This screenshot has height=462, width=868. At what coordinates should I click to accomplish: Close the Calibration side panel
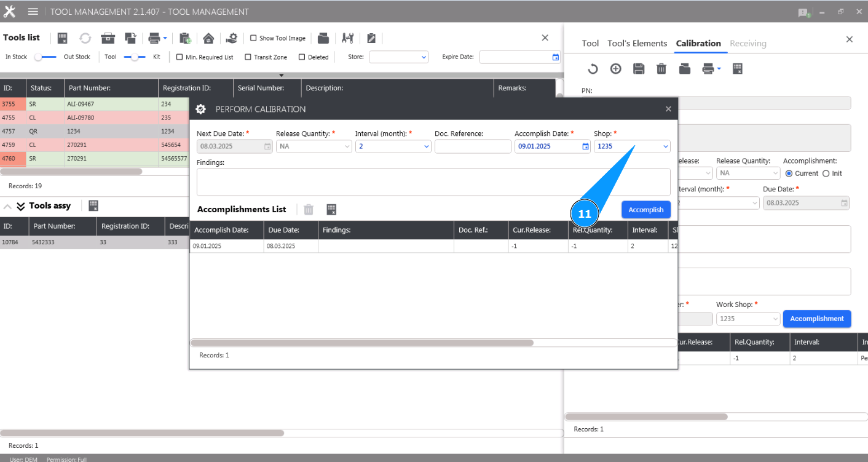(850, 39)
